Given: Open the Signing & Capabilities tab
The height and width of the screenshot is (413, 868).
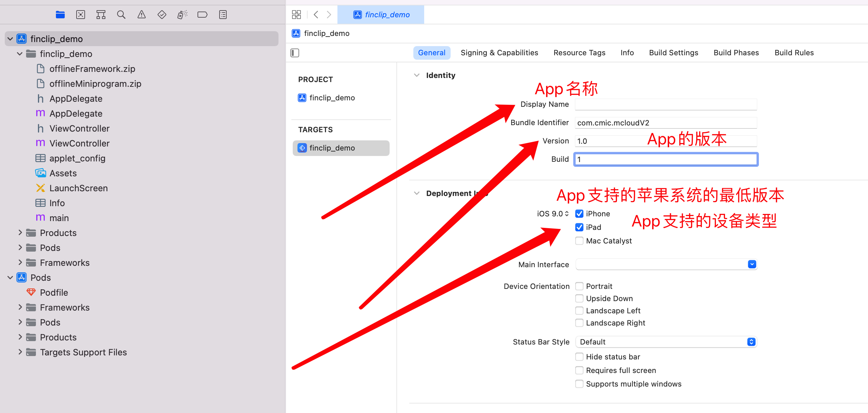Looking at the screenshot, I should [499, 53].
